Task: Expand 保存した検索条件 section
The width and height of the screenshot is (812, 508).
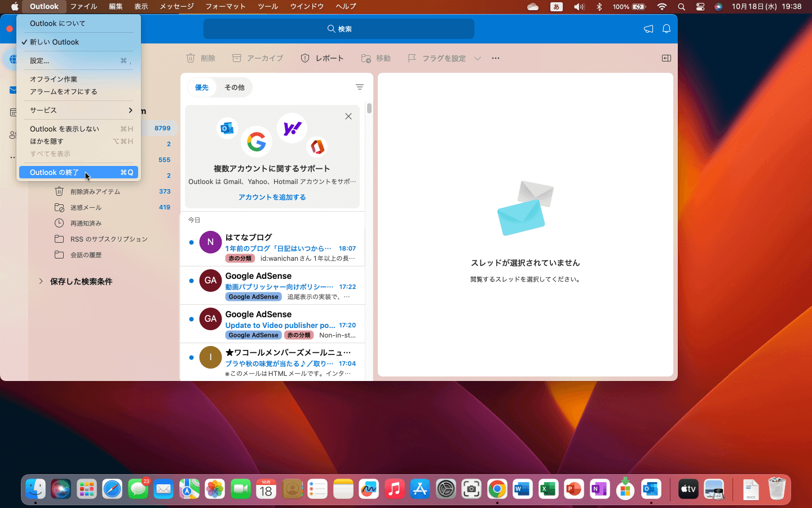Action: click(41, 281)
